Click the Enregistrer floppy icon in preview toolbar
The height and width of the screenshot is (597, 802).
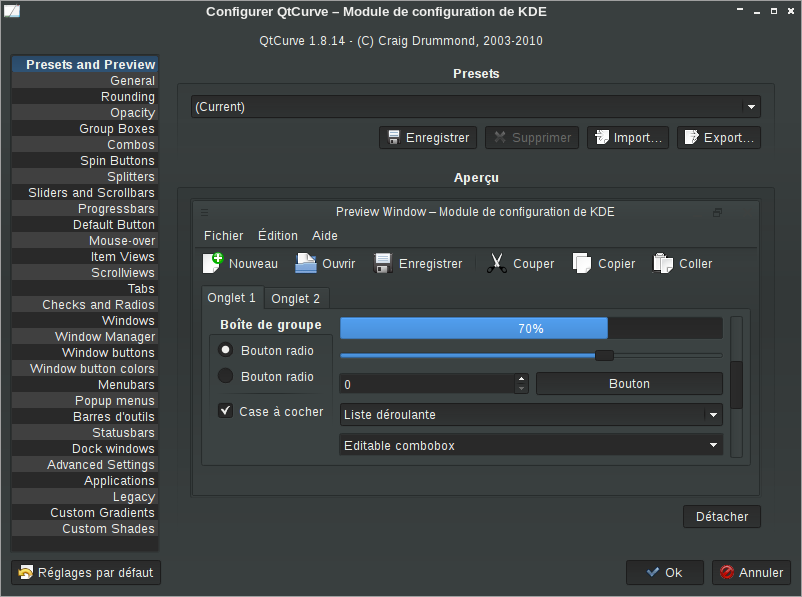point(383,263)
